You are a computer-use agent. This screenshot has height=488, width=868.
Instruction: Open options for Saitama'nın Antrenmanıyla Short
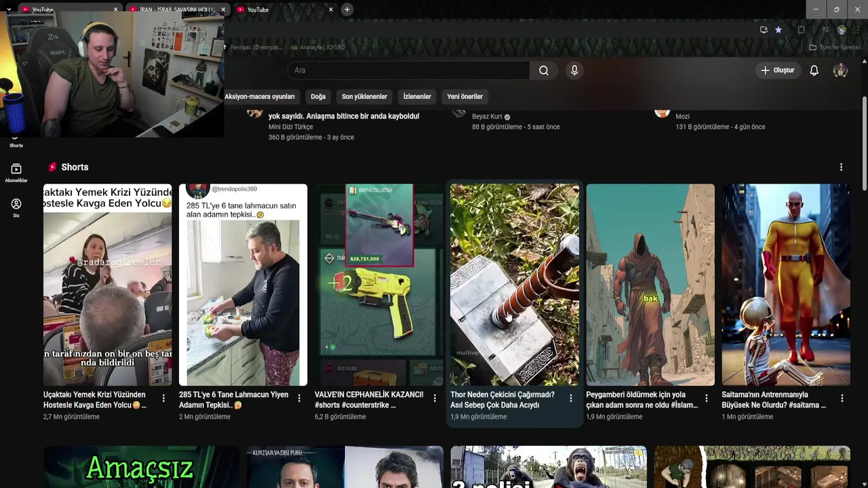point(842,399)
